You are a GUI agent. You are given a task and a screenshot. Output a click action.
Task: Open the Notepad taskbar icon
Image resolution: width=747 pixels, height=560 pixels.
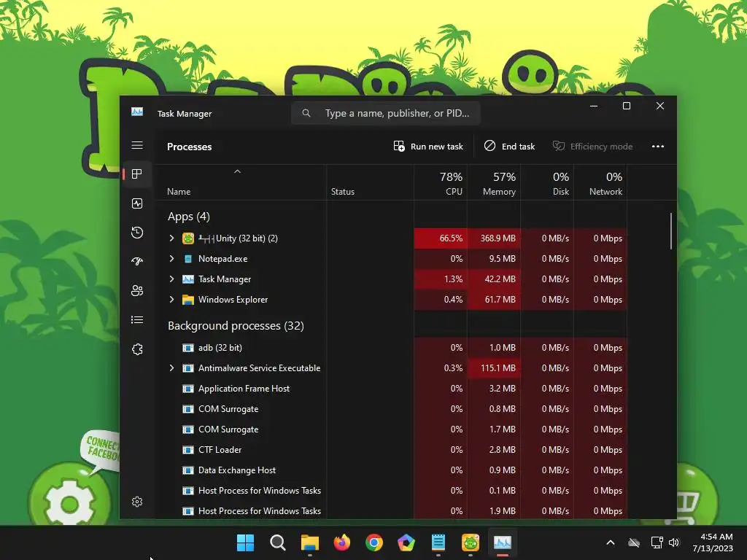point(438,542)
